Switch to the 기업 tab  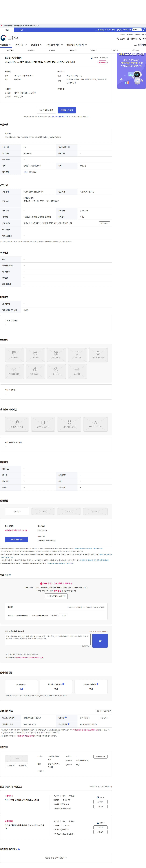(21, 30)
